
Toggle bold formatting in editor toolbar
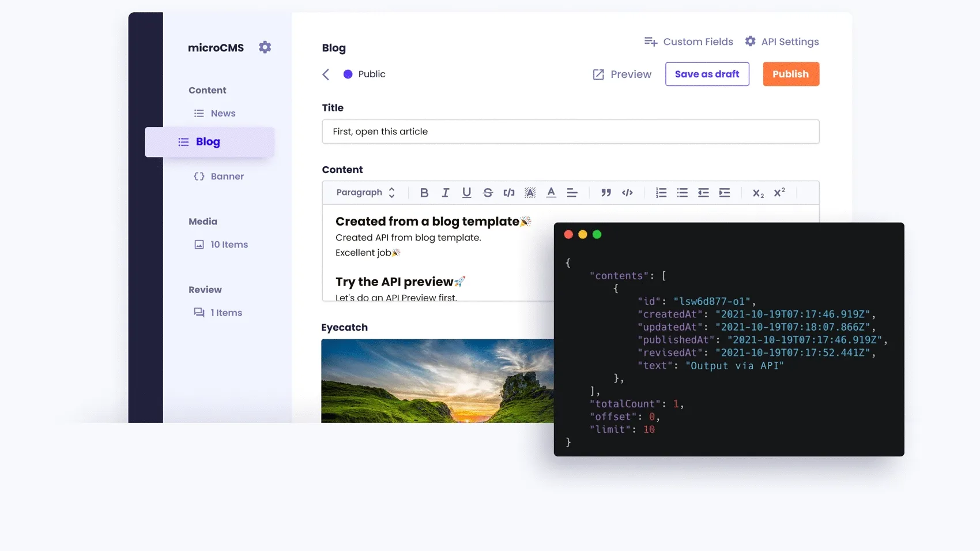pyautogui.click(x=424, y=193)
